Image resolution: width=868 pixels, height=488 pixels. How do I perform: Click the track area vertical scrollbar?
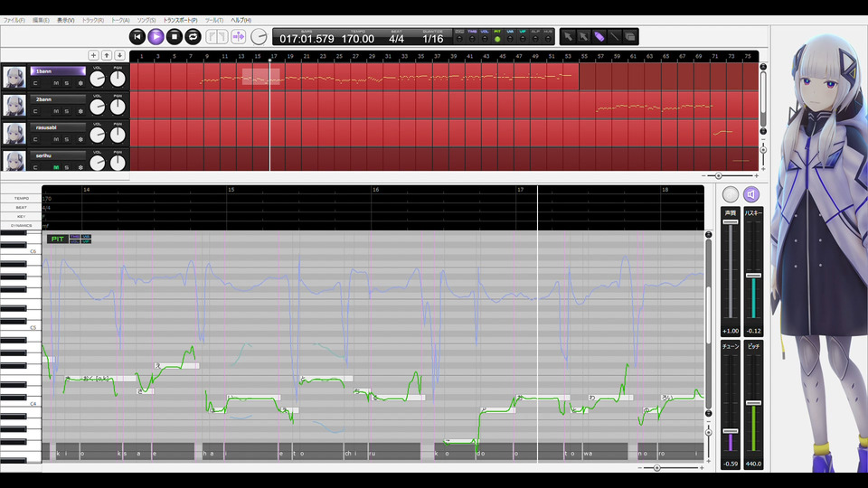(x=763, y=99)
